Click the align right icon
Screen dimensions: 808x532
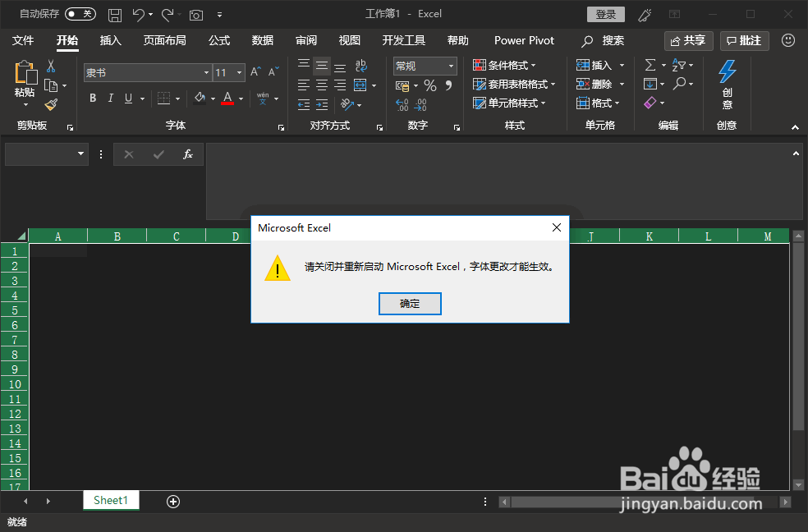click(x=340, y=85)
